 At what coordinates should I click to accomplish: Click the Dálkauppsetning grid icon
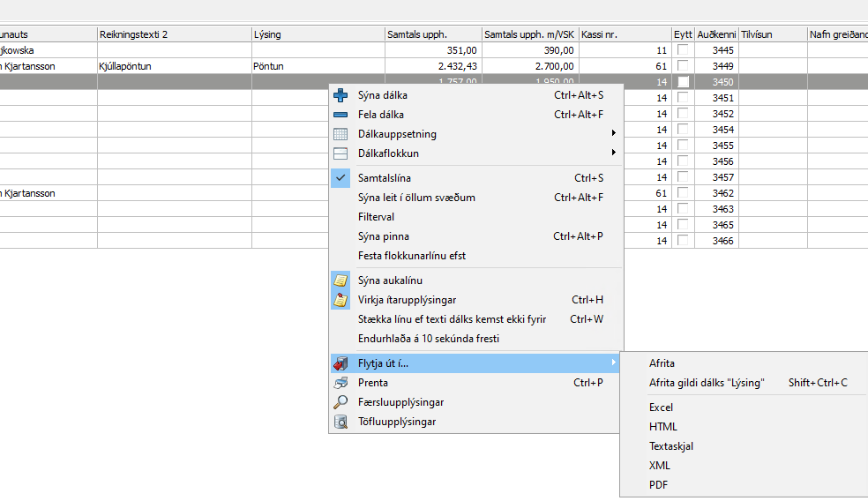[341, 134]
